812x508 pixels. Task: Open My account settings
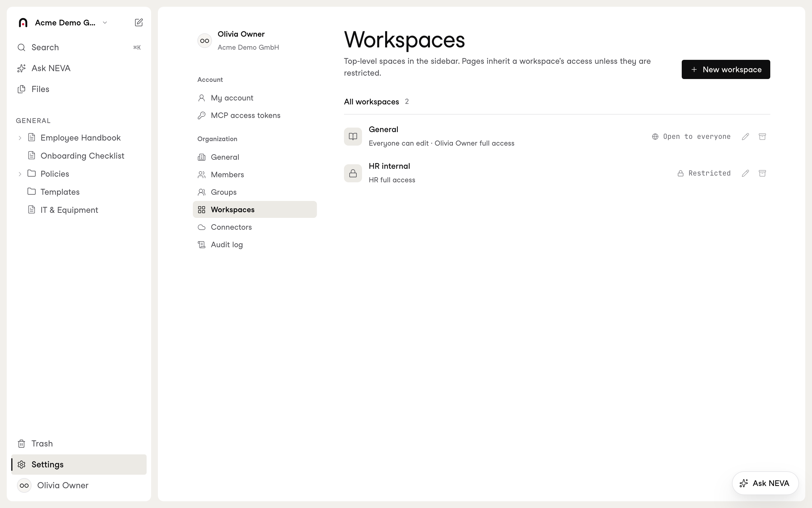point(255,98)
